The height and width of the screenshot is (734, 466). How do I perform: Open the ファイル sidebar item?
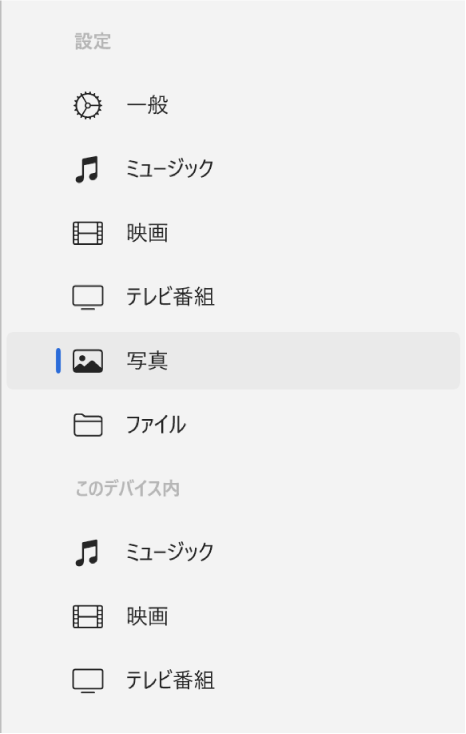(233, 425)
